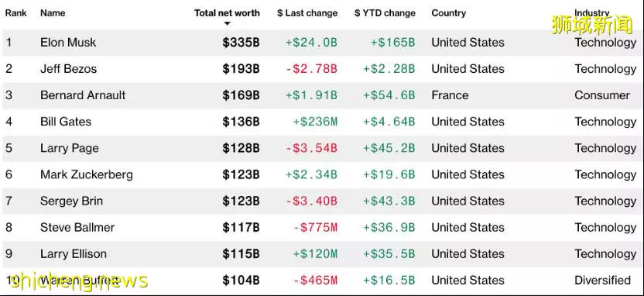644x296 pixels.
Task: Click France in Bernard Arnault's country cell
Action: pyautogui.click(x=450, y=95)
